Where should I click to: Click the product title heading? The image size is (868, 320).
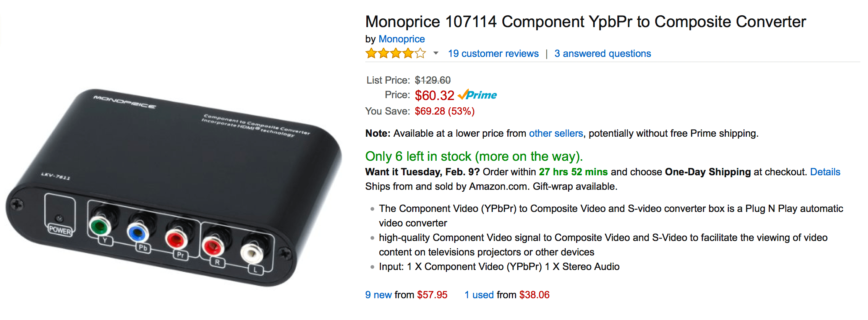(585, 22)
